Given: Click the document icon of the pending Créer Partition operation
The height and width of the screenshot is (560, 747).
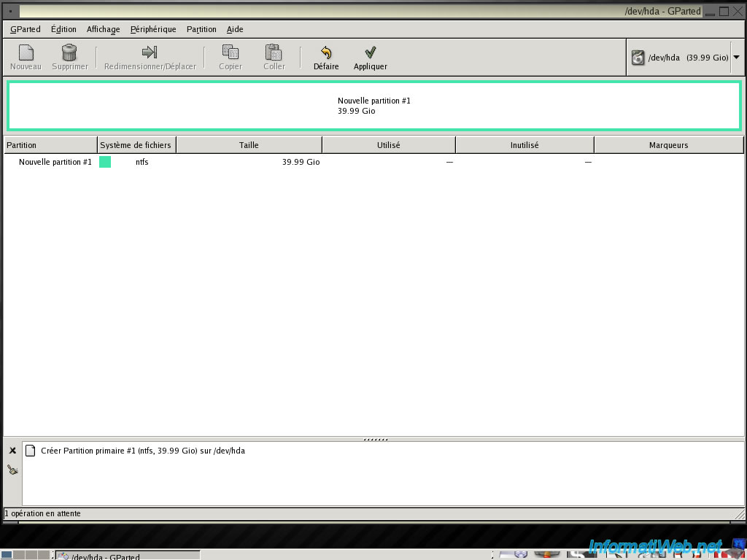Looking at the screenshot, I should (x=31, y=451).
